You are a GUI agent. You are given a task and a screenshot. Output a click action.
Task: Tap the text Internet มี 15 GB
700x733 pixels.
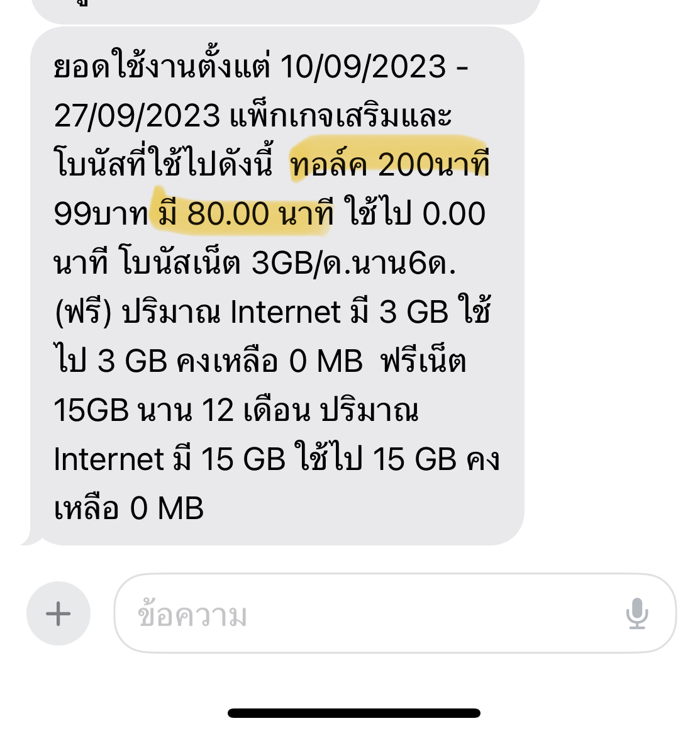pos(170,458)
